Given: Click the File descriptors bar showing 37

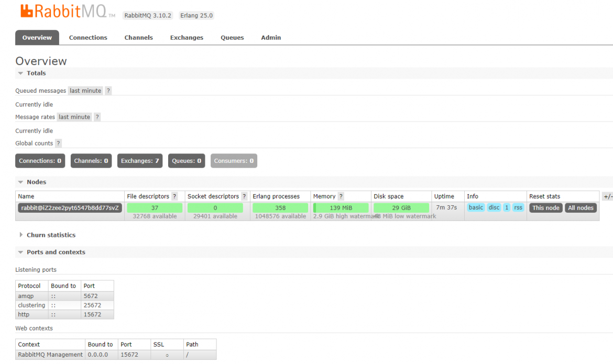Looking at the screenshot, I should (x=155, y=207).
